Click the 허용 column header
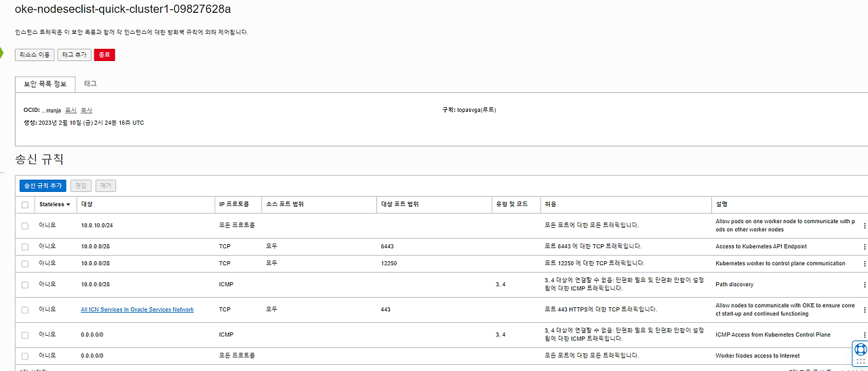This screenshot has height=371, width=868. coord(551,204)
